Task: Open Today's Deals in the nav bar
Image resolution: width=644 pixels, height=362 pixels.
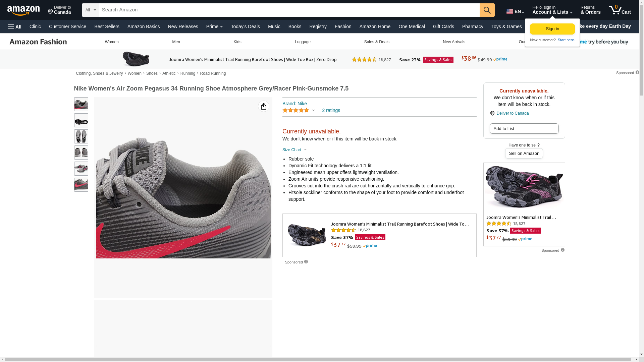Action: click(x=245, y=26)
